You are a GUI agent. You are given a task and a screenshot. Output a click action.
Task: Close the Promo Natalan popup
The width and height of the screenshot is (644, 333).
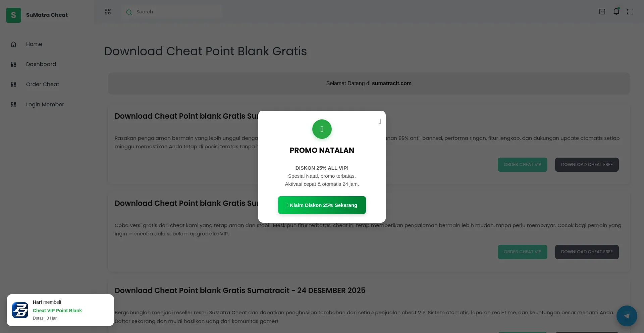[380, 121]
